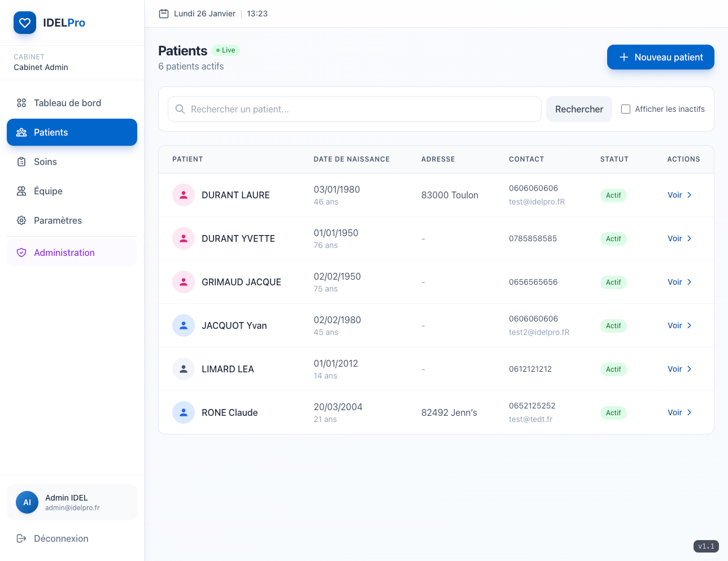Click the IDELPro heart logo icon
Viewport: 728px width, 561px height.
[x=25, y=23]
